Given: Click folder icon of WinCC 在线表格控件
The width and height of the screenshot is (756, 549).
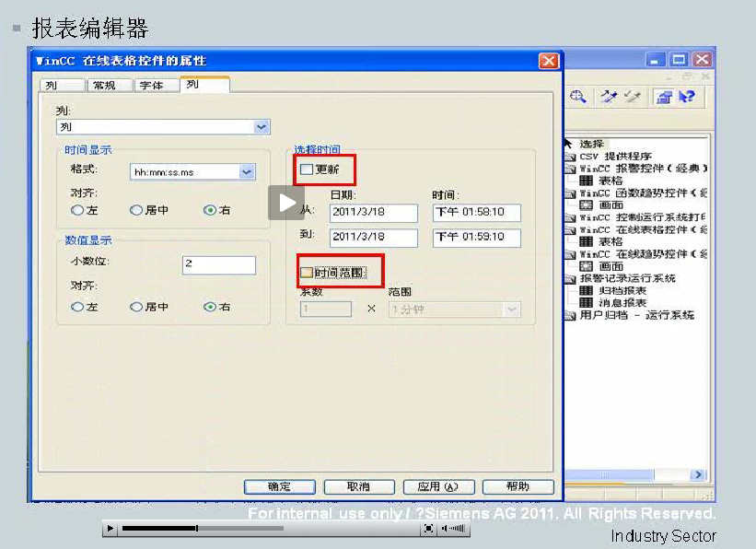Looking at the screenshot, I should click(x=570, y=229).
